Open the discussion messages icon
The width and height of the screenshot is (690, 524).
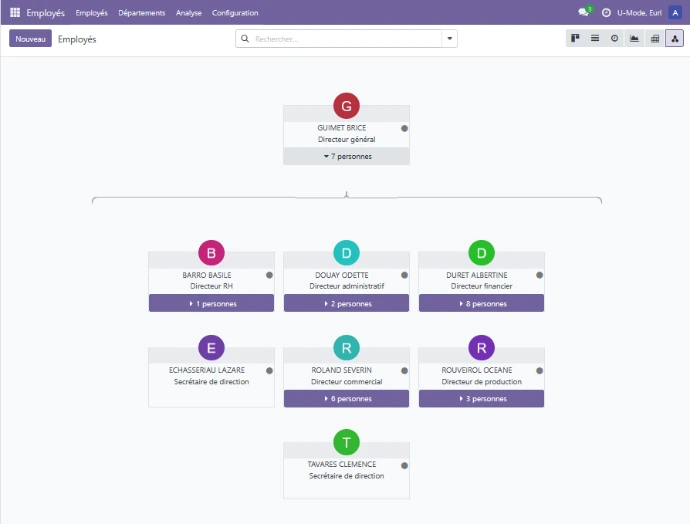click(584, 12)
